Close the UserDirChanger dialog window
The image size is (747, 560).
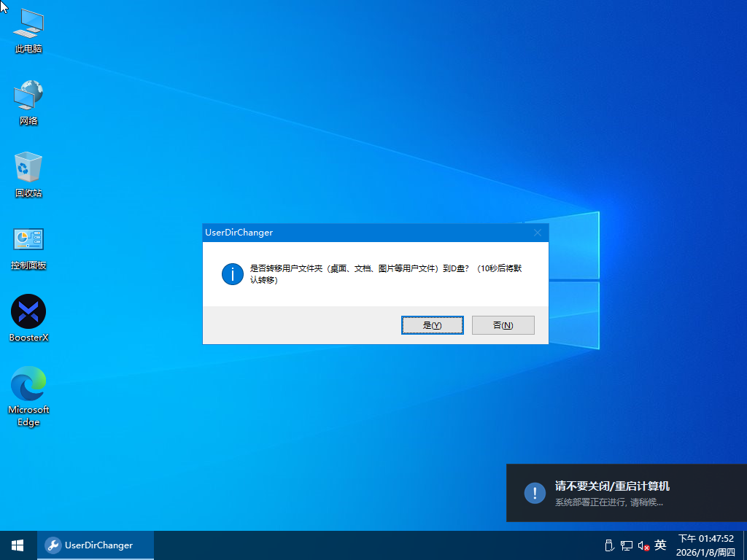pyautogui.click(x=538, y=233)
